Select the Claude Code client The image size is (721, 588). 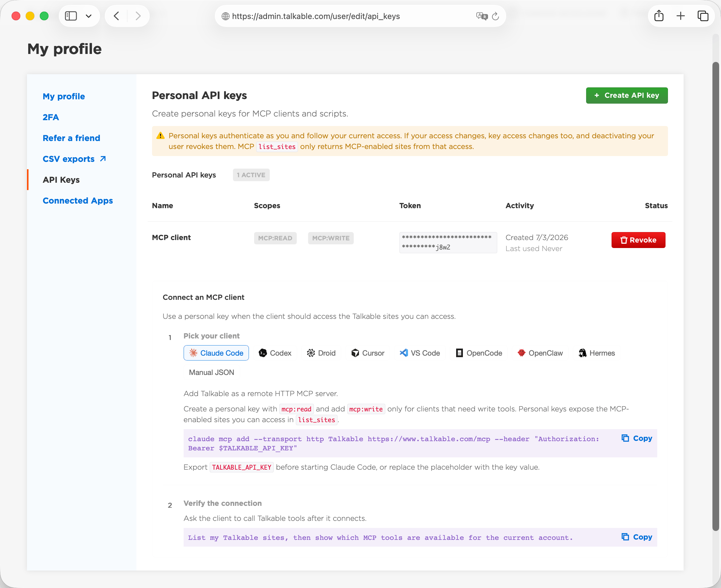coord(216,353)
